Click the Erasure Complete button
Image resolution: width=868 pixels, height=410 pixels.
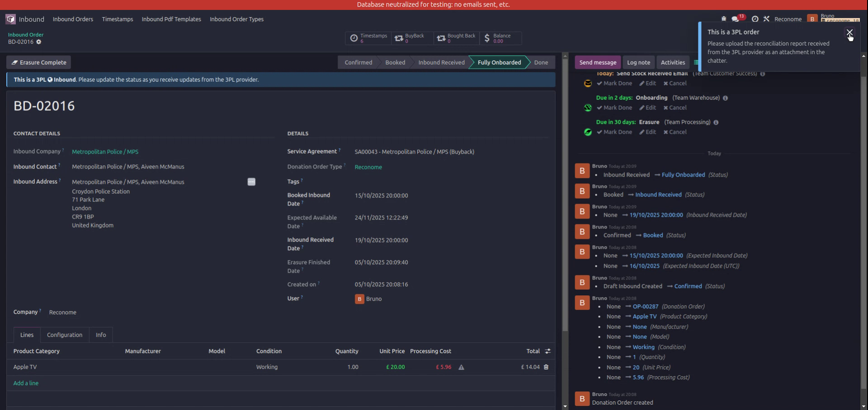tap(38, 62)
